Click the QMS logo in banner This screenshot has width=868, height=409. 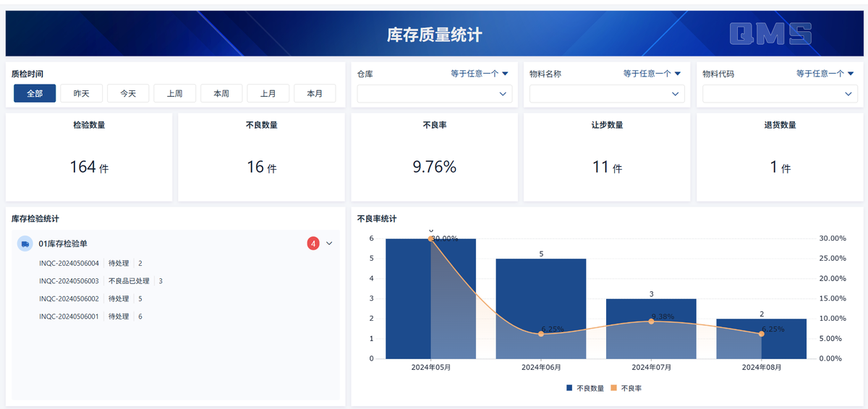click(x=770, y=34)
